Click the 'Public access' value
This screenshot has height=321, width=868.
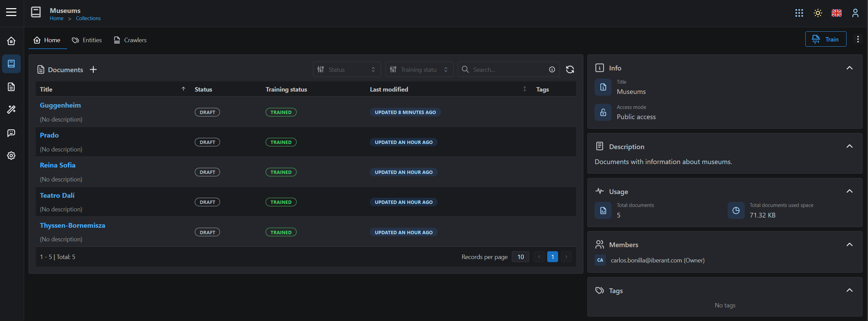pos(636,117)
